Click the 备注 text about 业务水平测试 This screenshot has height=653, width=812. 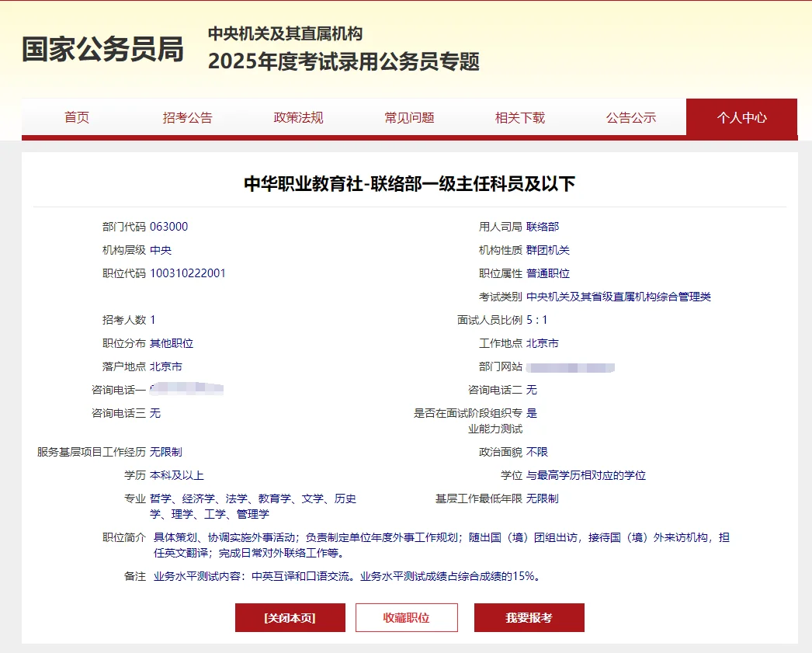(x=349, y=576)
